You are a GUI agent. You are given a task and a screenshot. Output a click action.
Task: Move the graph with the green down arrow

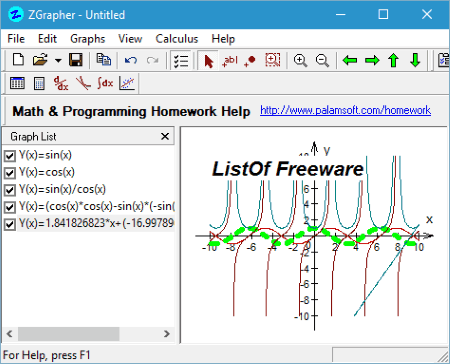(x=415, y=61)
